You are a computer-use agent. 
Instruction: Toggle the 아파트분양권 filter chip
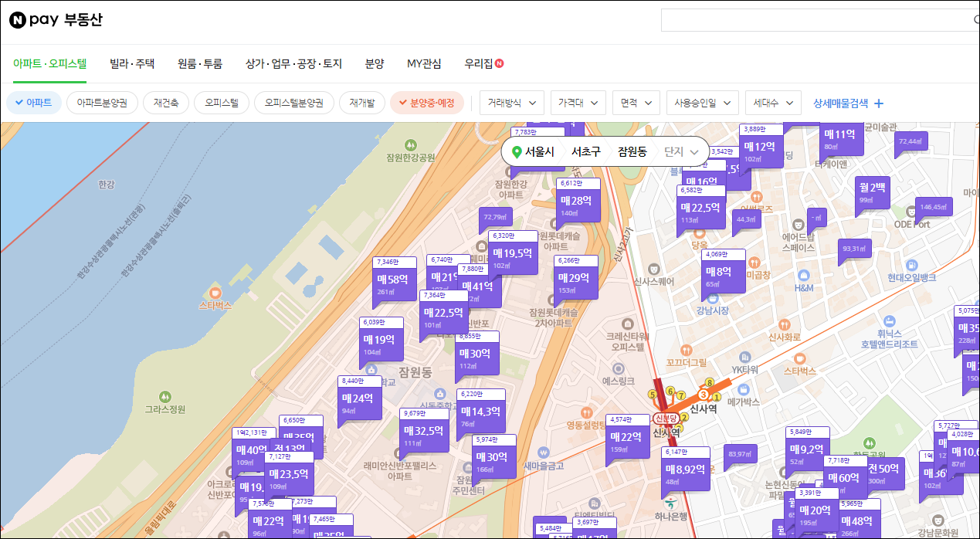102,102
